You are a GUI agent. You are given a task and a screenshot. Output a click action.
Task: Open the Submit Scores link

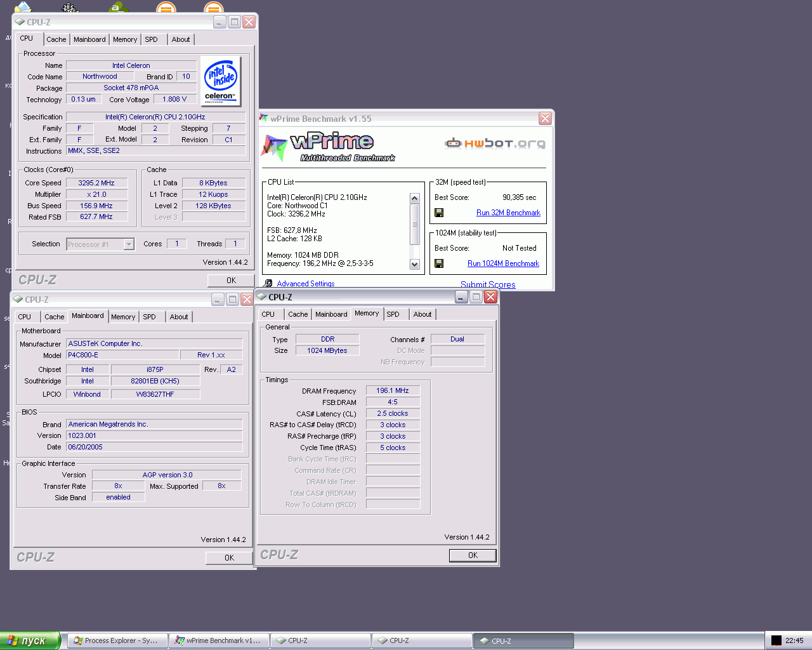click(488, 284)
